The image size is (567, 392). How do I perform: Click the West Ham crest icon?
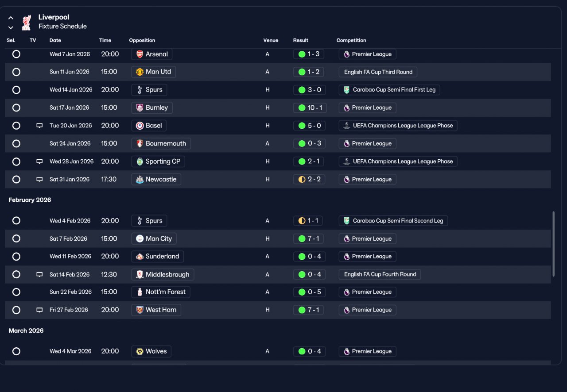click(140, 310)
